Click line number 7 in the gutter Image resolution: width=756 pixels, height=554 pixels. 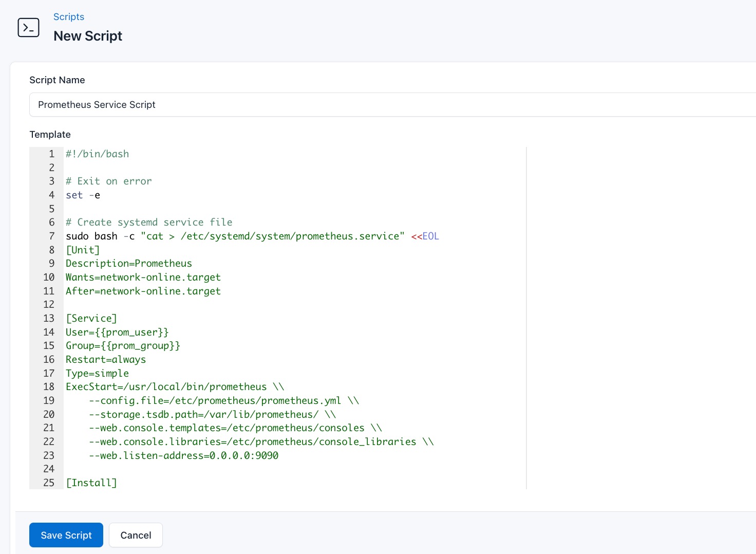pyautogui.click(x=51, y=236)
